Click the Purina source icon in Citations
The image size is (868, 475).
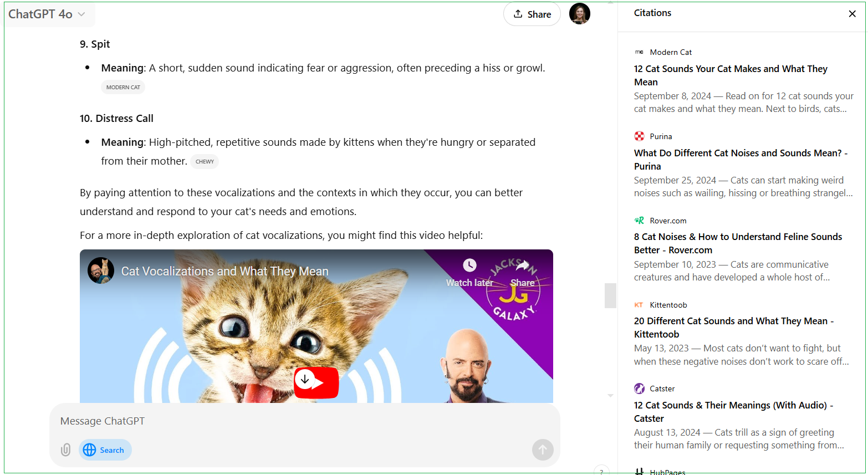click(x=639, y=136)
